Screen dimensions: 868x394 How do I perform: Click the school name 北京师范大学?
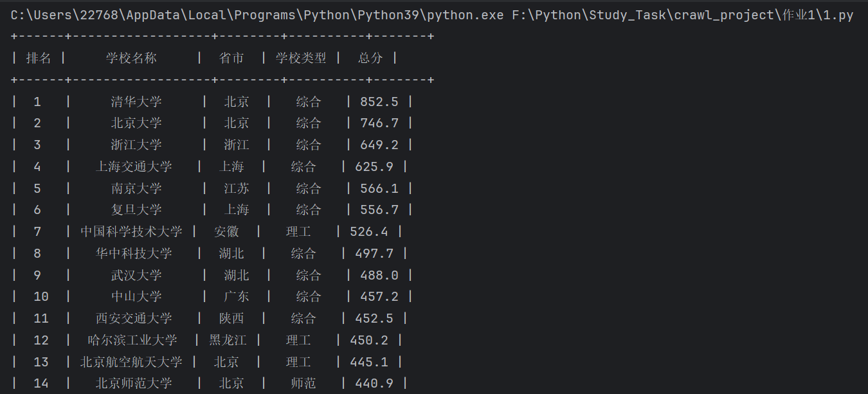pyautogui.click(x=134, y=383)
